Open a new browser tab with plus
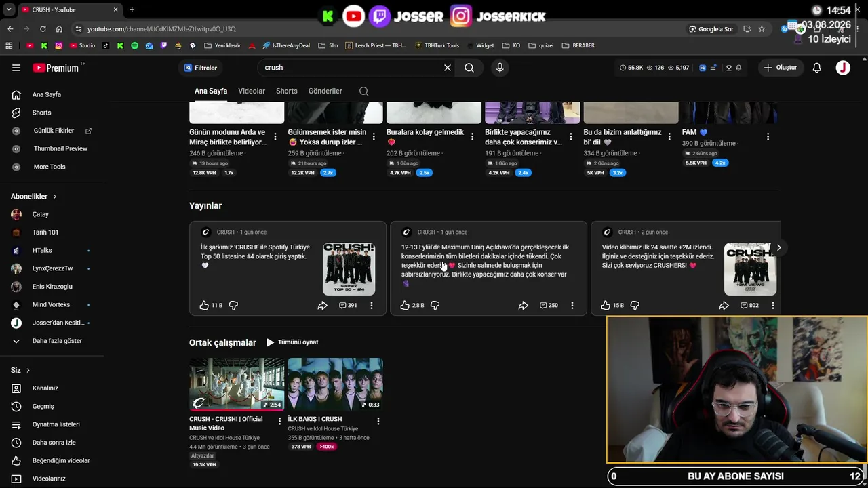 pos(132,9)
